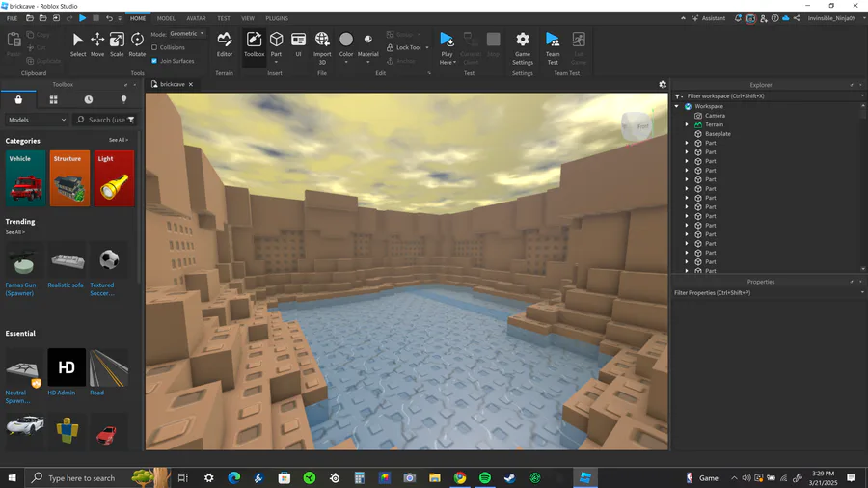Open the Invinsible_Ninja09 account dropdown
The height and width of the screenshot is (488, 868).
tap(835, 18)
